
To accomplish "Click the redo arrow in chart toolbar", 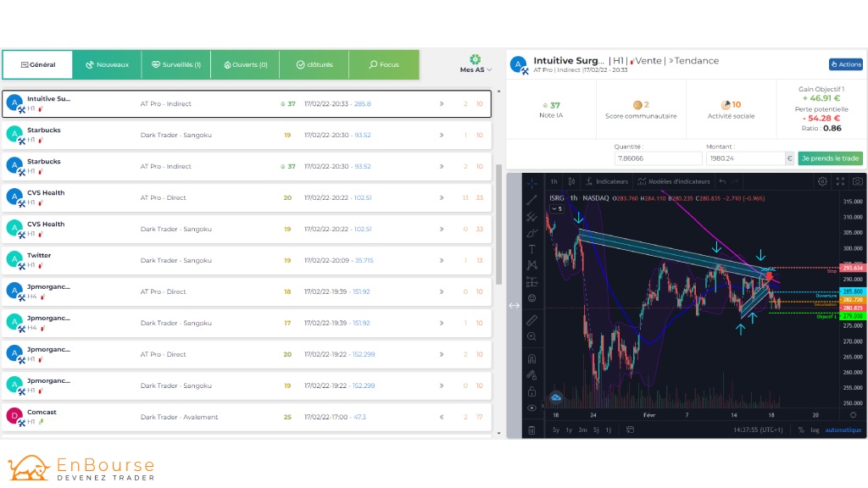I will pyautogui.click(x=735, y=181).
